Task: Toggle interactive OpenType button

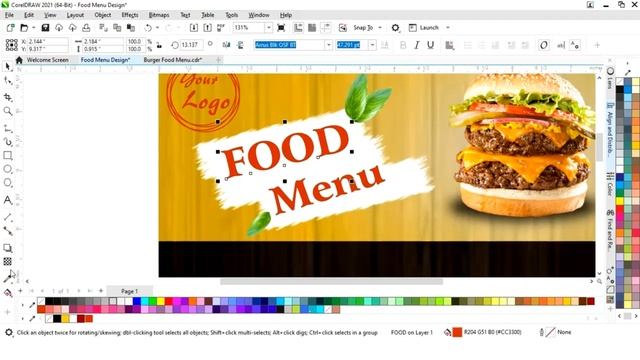Action: [543, 45]
